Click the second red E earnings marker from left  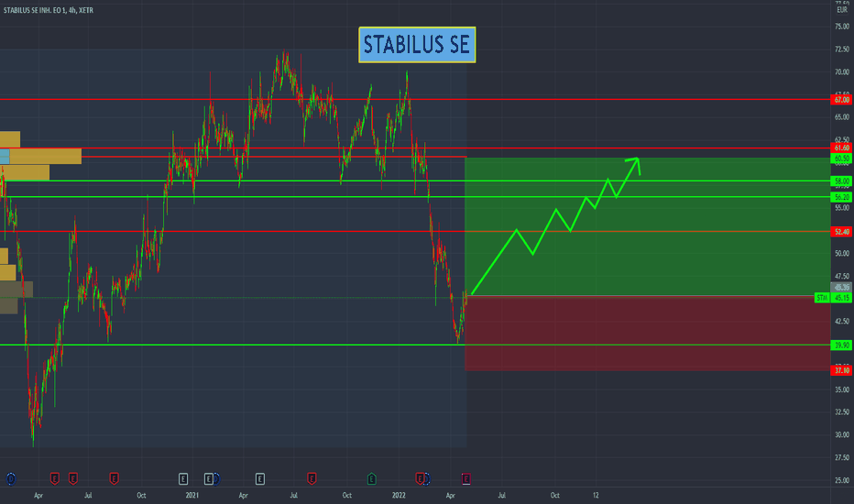coord(73,479)
